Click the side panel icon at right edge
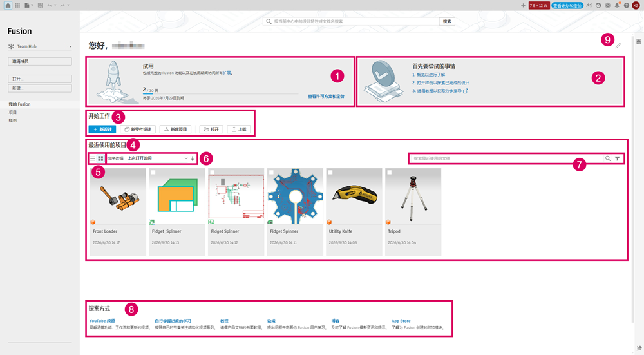The height and width of the screenshot is (355, 644). tap(639, 41)
